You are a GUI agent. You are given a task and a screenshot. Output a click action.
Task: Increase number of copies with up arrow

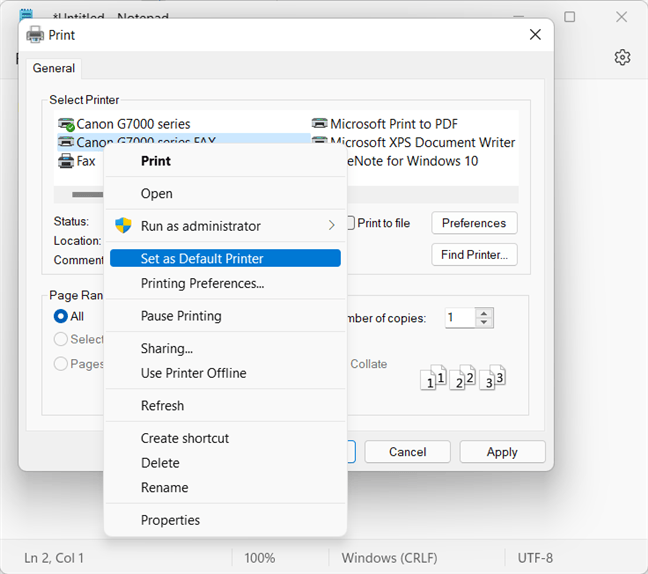pos(484,313)
